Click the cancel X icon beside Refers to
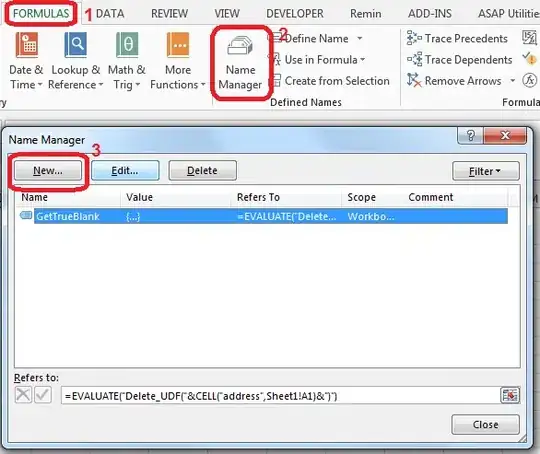The image size is (540, 454). pyautogui.click(x=23, y=394)
